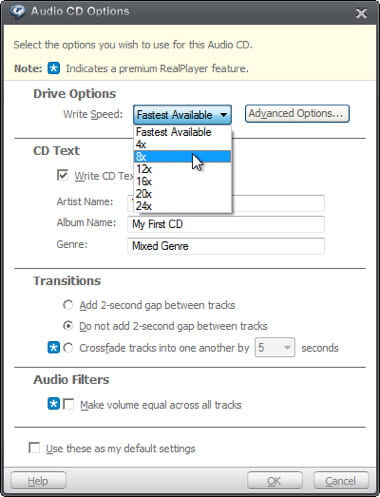Click the premium star icon next to Crossfade
The image size is (380, 497).
[54, 347]
